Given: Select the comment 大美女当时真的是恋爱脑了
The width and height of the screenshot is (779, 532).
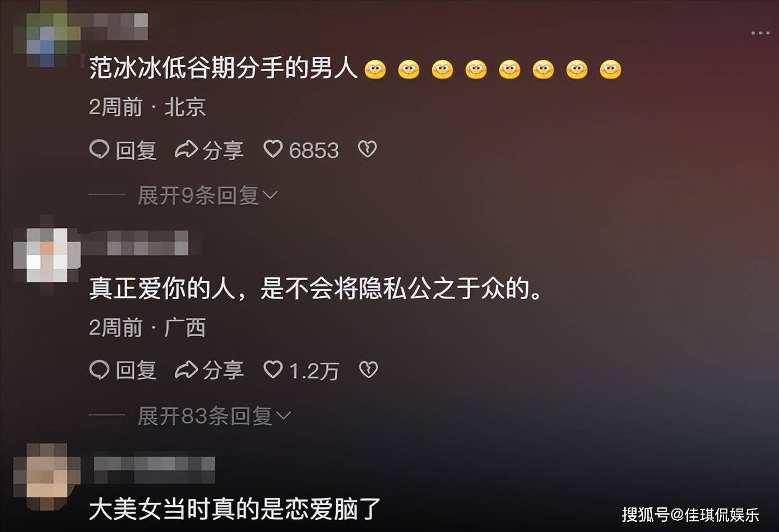Looking at the screenshot, I should click(235, 510).
